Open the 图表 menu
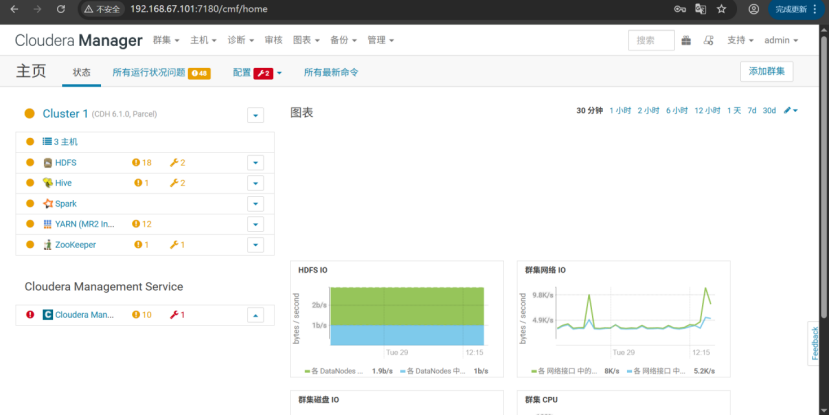The width and height of the screenshot is (830, 415). click(x=306, y=40)
